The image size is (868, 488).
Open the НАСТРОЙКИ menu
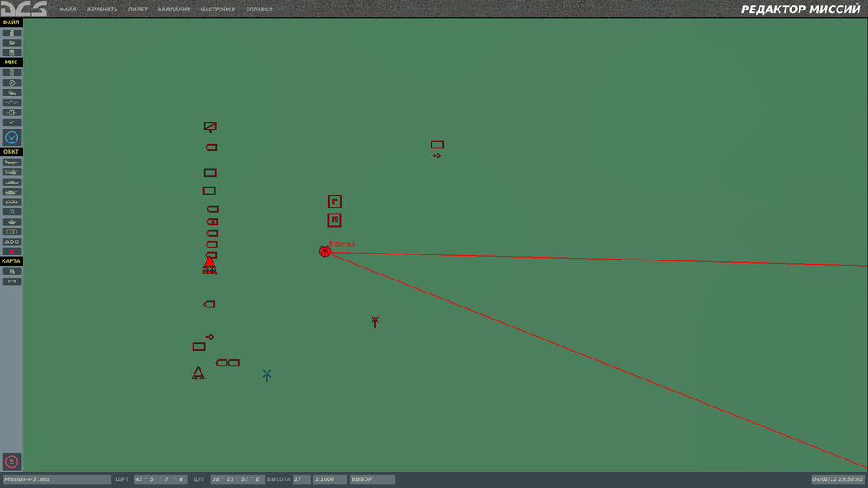pos(218,10)
